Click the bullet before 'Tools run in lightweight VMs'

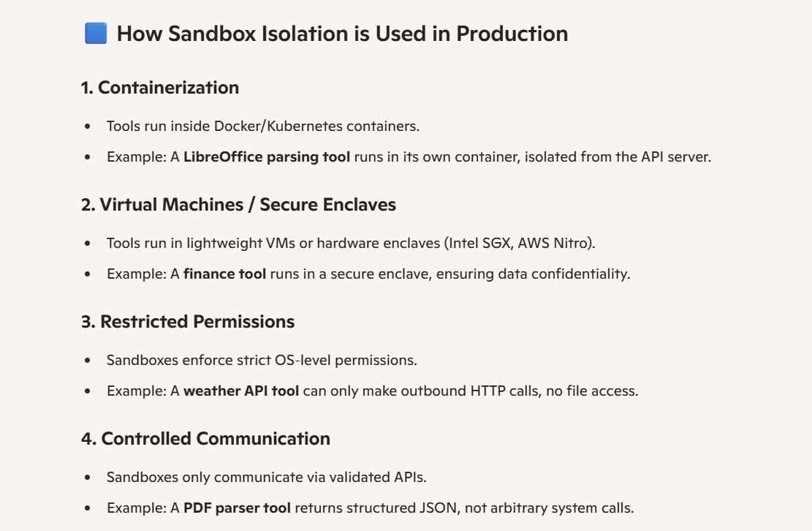coord(87,243)
